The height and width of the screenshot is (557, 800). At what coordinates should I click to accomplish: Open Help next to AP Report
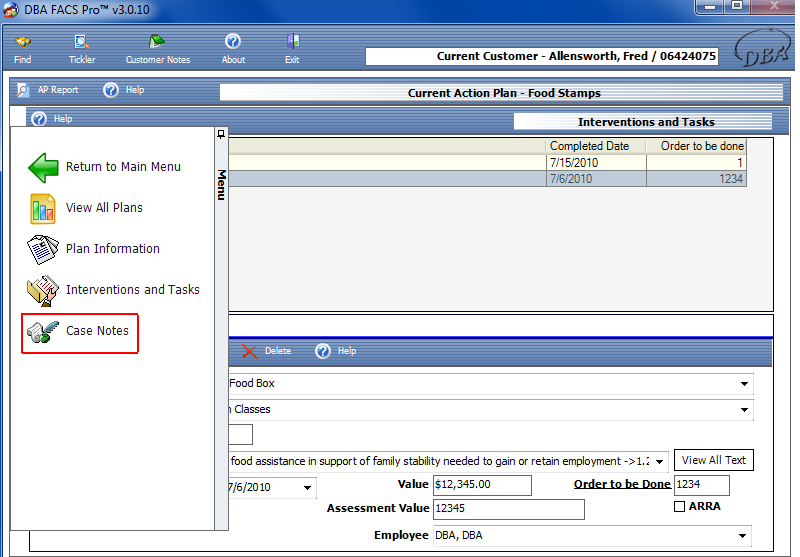124,90
